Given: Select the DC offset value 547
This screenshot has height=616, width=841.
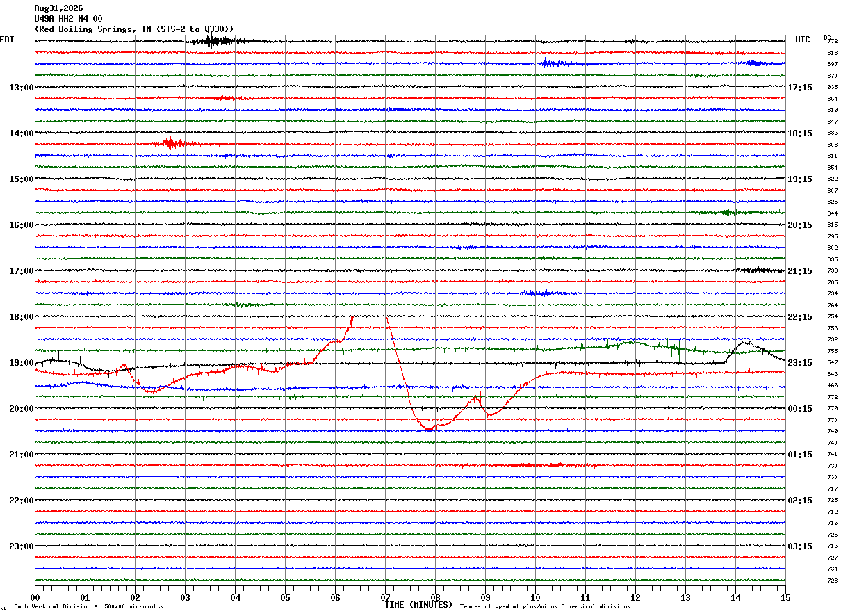Looking at the screenshot, I should tap(832, 363).
